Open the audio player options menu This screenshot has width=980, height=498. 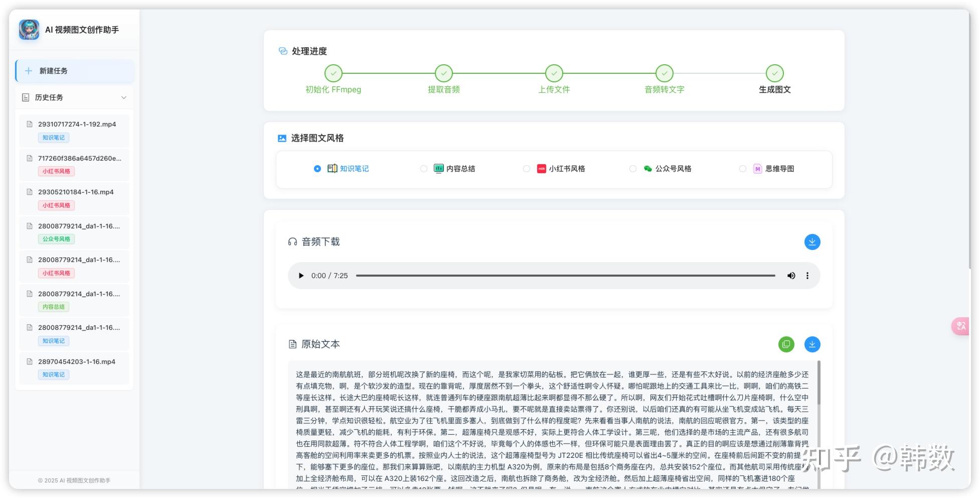(807, 276)
